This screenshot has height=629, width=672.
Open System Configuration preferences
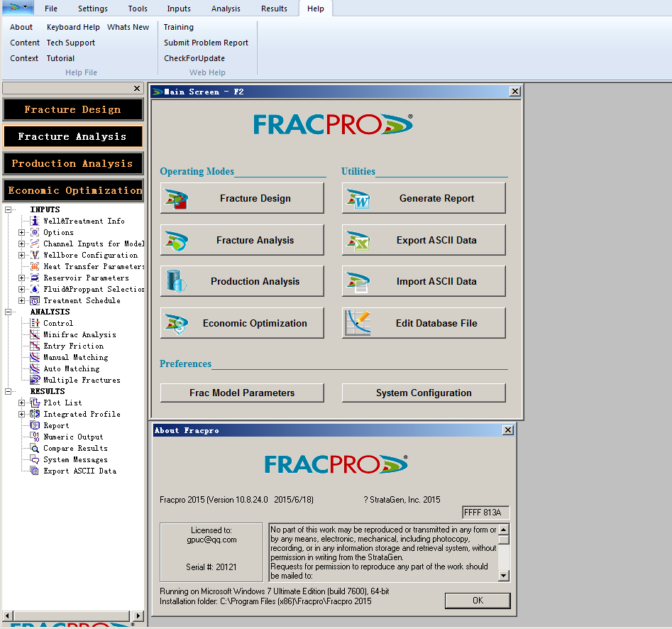(424, 393)
